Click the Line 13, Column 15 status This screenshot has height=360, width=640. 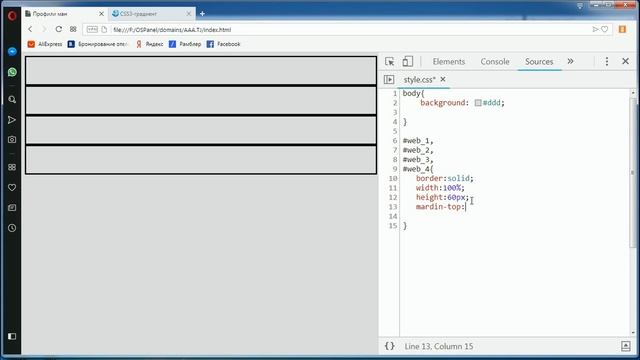(439, 346)
